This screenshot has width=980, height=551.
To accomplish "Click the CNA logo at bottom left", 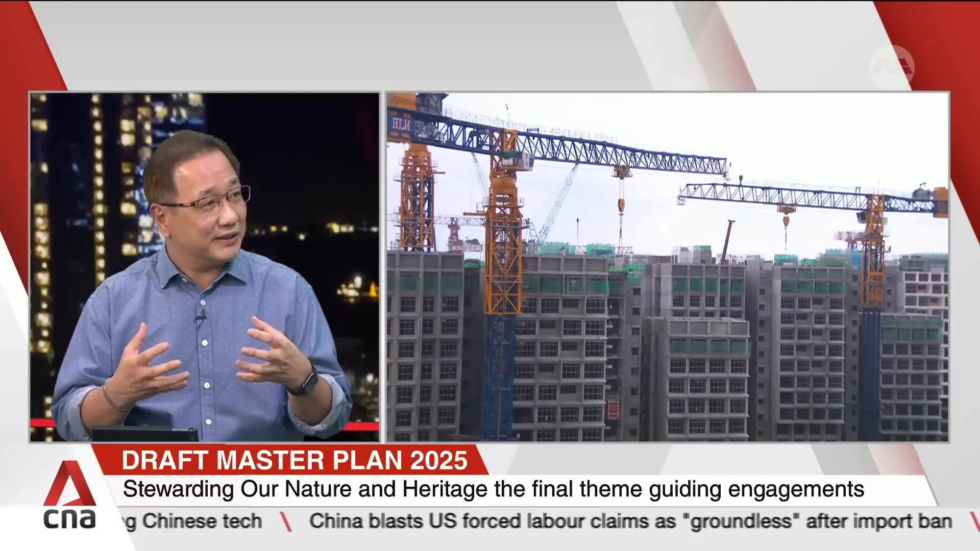I will click(x=69, y=496).
